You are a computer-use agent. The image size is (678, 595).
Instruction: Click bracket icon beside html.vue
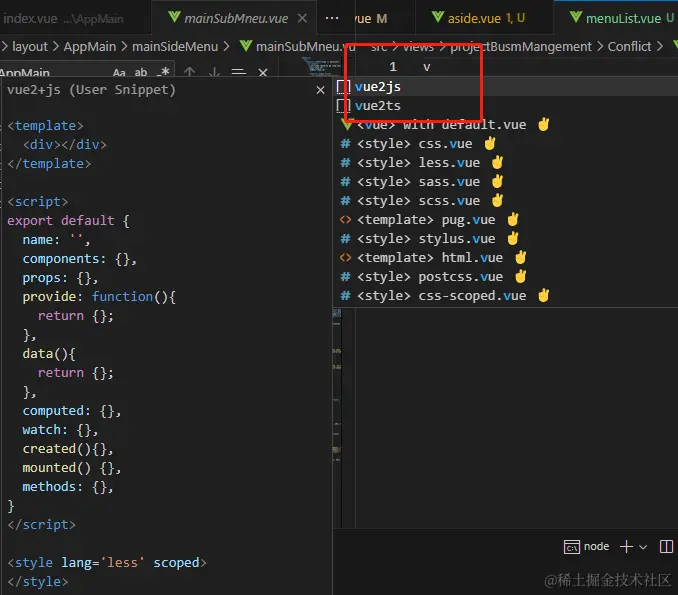[x=345, y=258]
